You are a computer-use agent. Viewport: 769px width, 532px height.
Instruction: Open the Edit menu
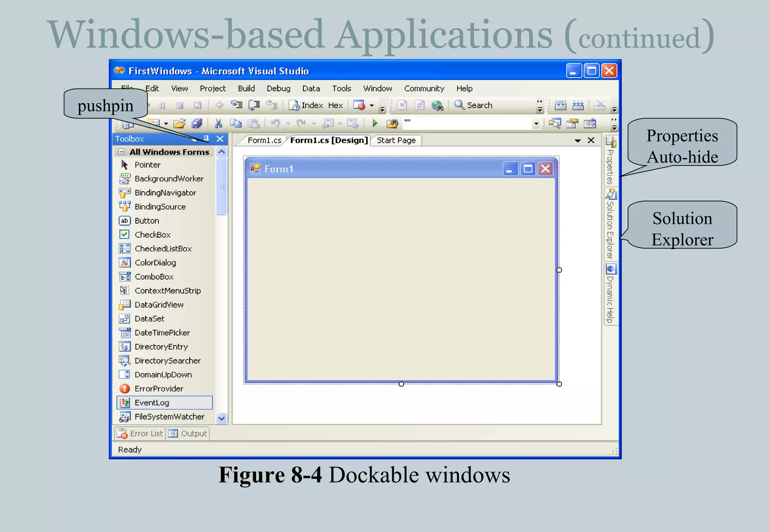152,89
